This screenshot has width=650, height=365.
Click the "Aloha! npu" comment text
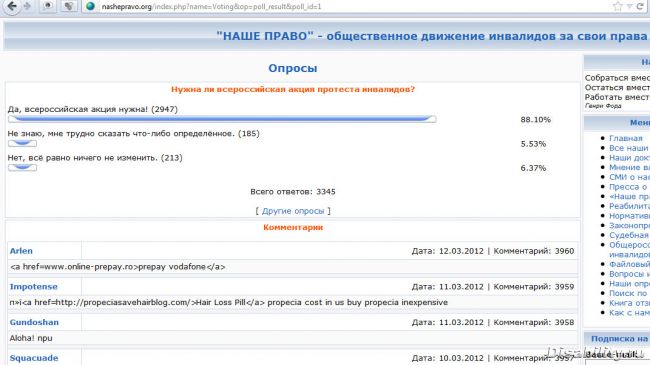click(31, 338)
